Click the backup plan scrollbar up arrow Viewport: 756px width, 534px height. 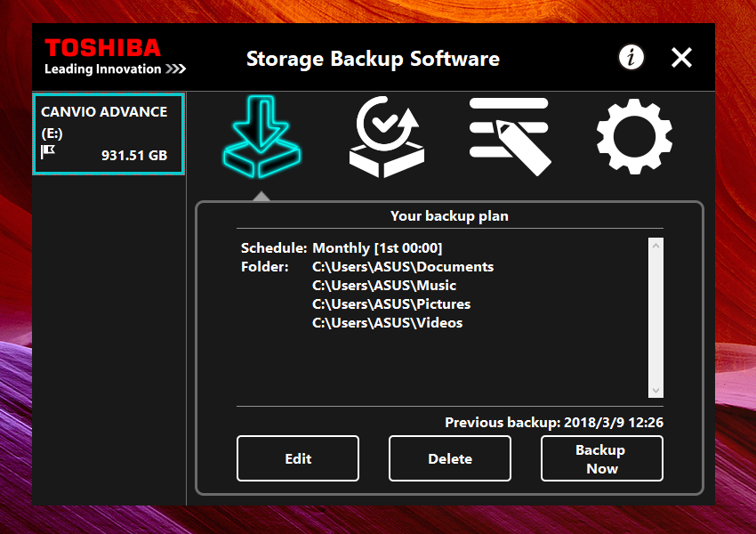coord(655,246)
